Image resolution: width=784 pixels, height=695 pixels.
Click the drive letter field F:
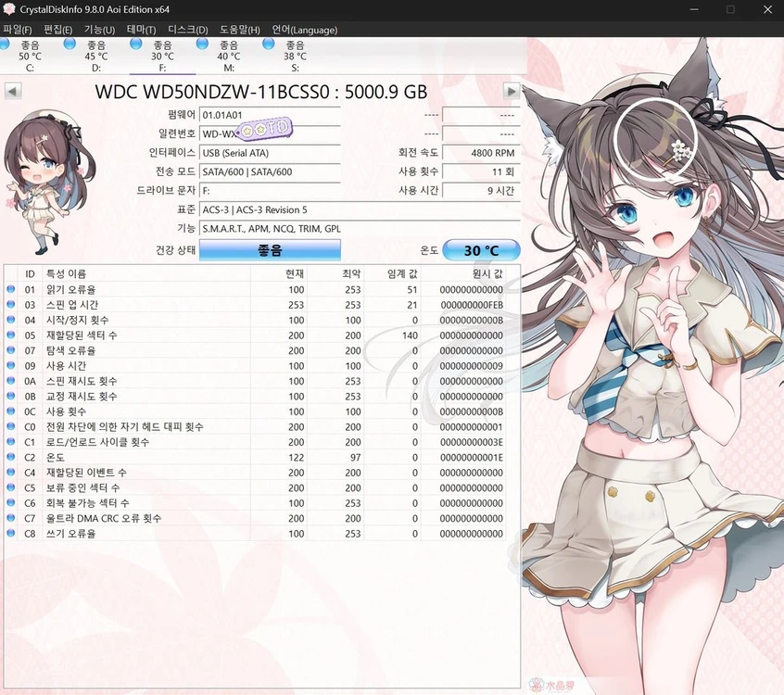coord(270,191)
